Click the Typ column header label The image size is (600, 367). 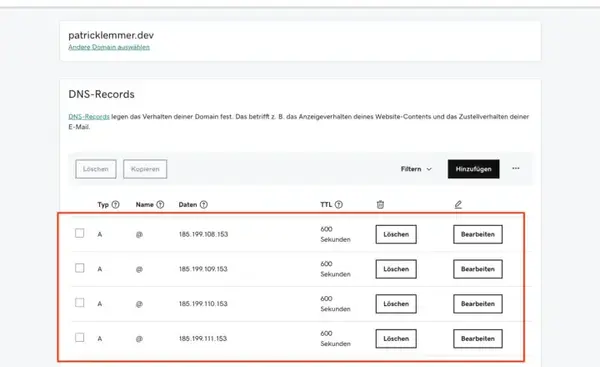[103, 205]
